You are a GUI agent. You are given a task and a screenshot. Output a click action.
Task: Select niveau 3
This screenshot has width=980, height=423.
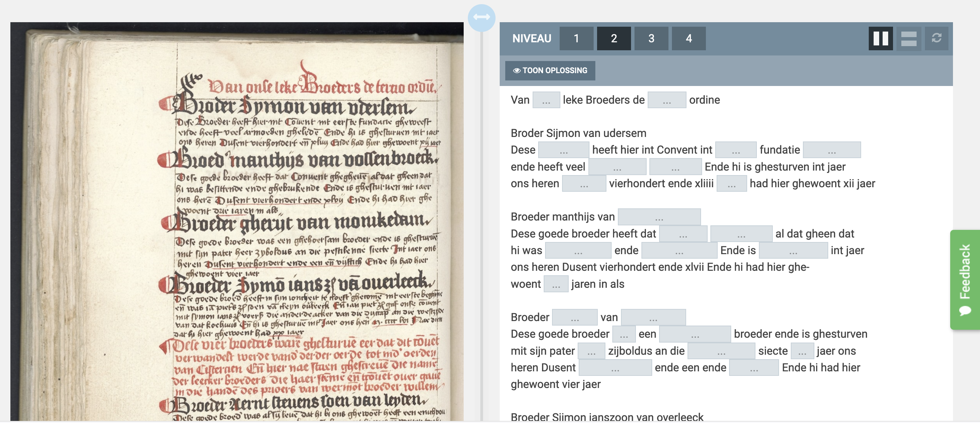click(651, 38)
